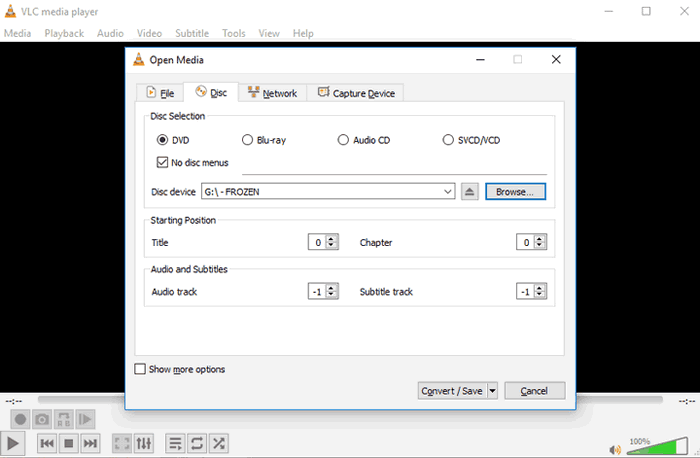
Task: Toggle fullscreen video icon
Action: (122, 443)
